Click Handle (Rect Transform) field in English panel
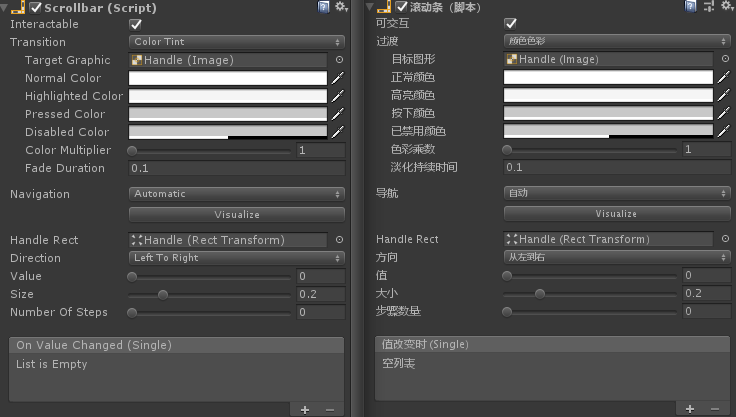 [228, 239]
